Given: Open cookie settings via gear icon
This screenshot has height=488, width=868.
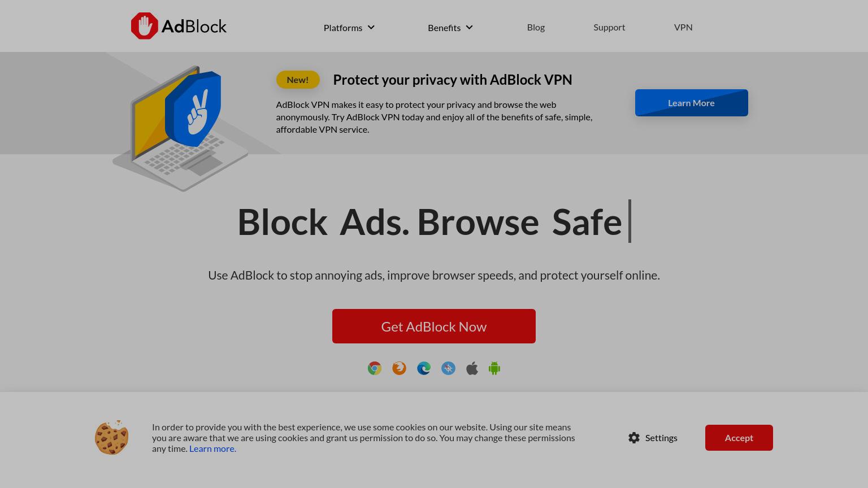Looking at the screenshot, I should coord(634,438).
